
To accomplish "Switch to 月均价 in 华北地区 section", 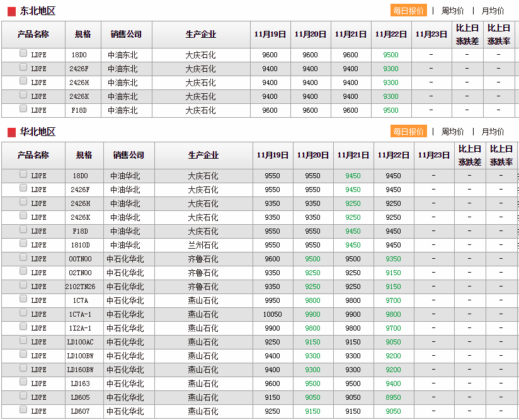I will tap(493, 132).
